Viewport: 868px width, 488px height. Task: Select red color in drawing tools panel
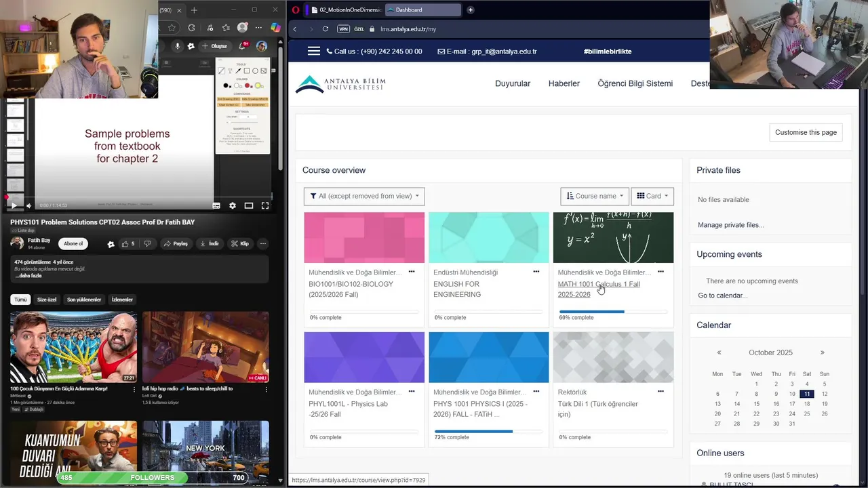(x=248, y=85)
